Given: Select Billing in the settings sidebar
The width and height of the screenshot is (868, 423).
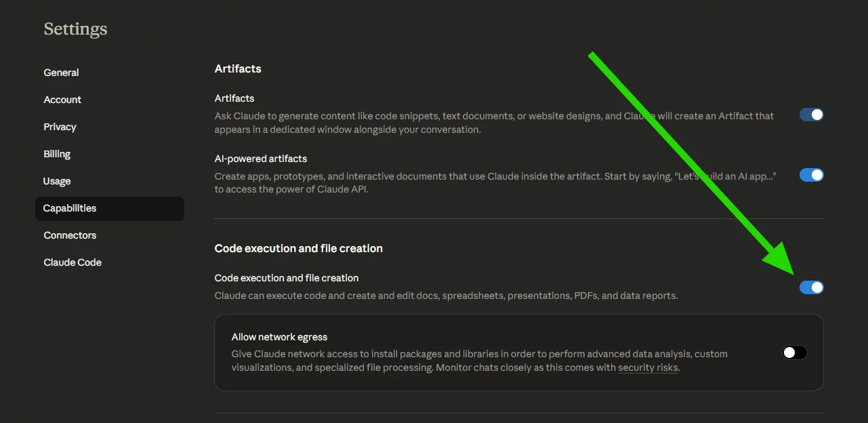Looking at the screenshot, I should (x=57, y=154).
